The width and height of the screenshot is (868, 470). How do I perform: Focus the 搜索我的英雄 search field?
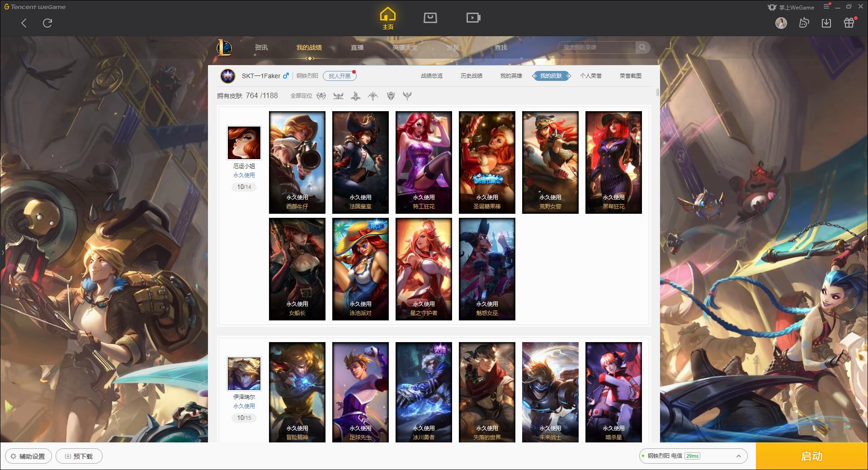click(x=597, y=47)
